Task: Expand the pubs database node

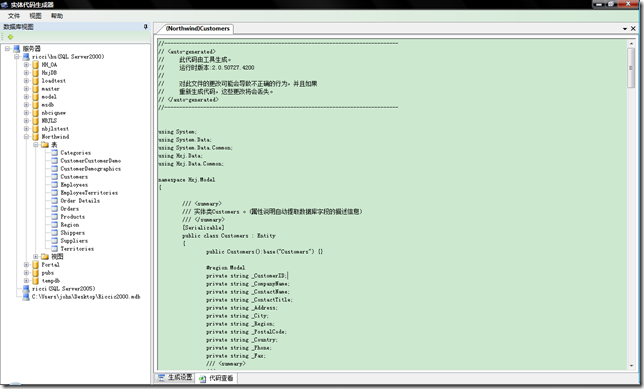Action: coord(26,273)
